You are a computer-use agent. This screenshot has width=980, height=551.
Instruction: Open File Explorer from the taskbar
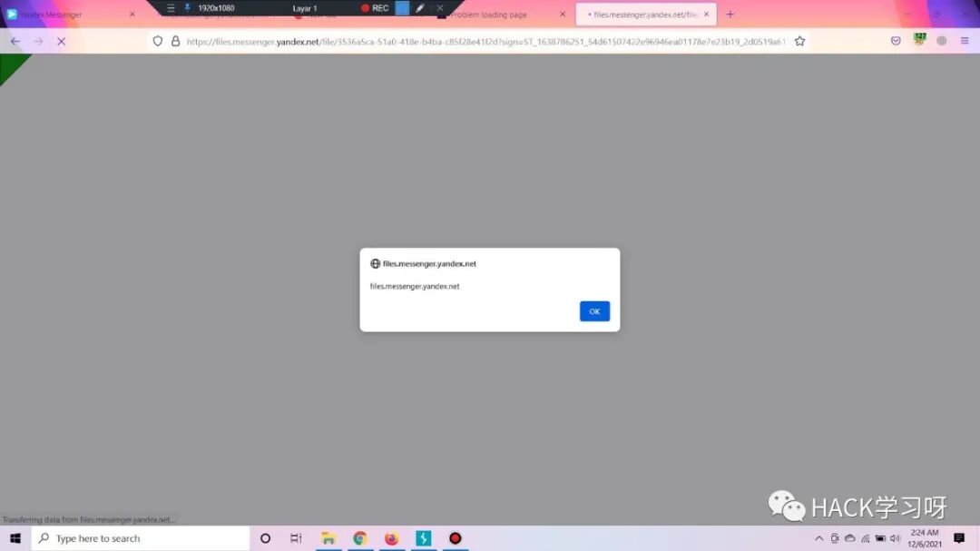click(328, 538)
